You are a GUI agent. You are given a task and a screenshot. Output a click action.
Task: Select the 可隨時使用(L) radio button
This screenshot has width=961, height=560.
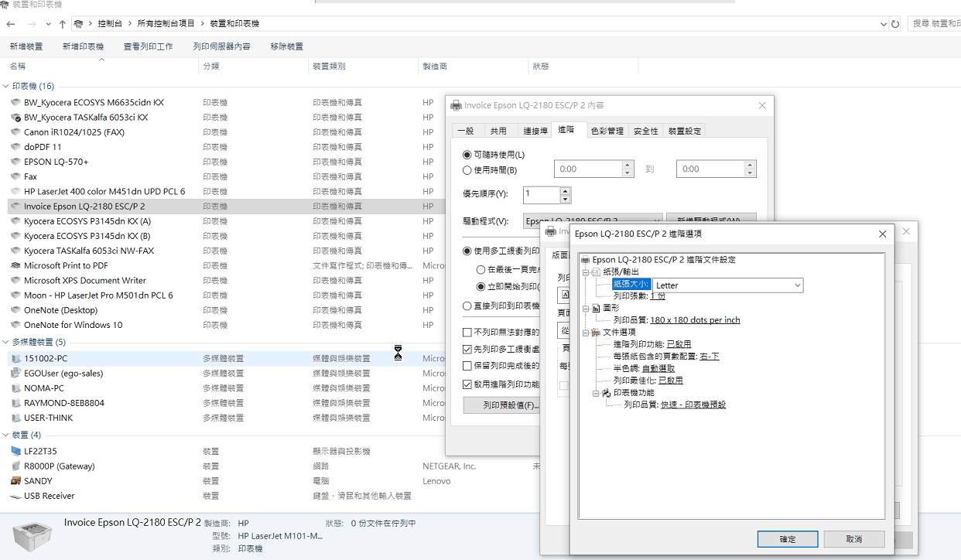pos(467,155)
